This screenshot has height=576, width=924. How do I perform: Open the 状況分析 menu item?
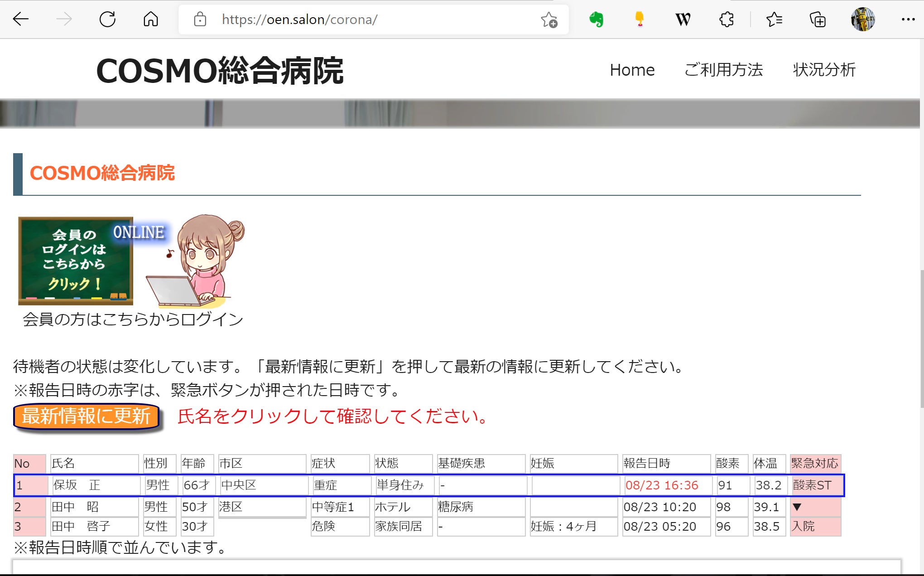click(x=824, y=70)
